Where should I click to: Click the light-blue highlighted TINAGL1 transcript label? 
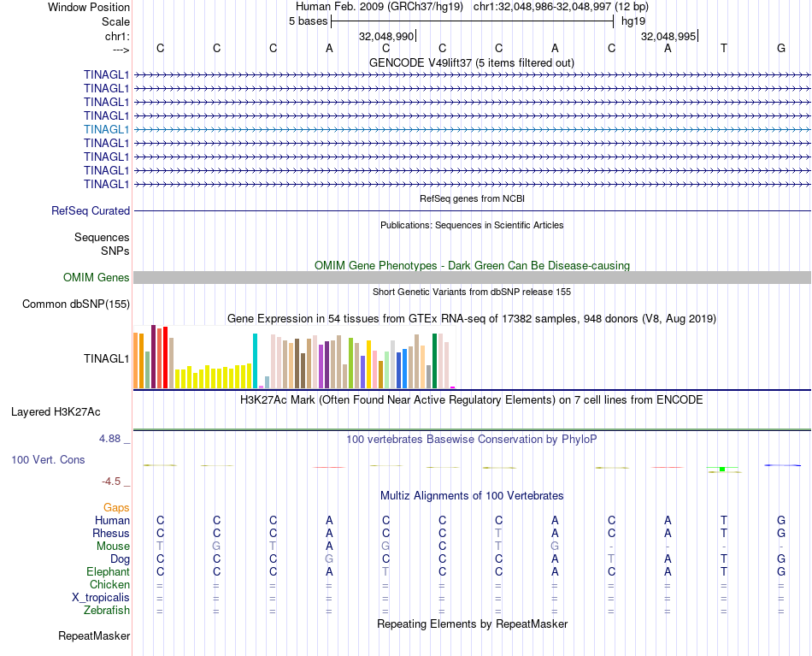pyautogui.click(x=106, y=129)
